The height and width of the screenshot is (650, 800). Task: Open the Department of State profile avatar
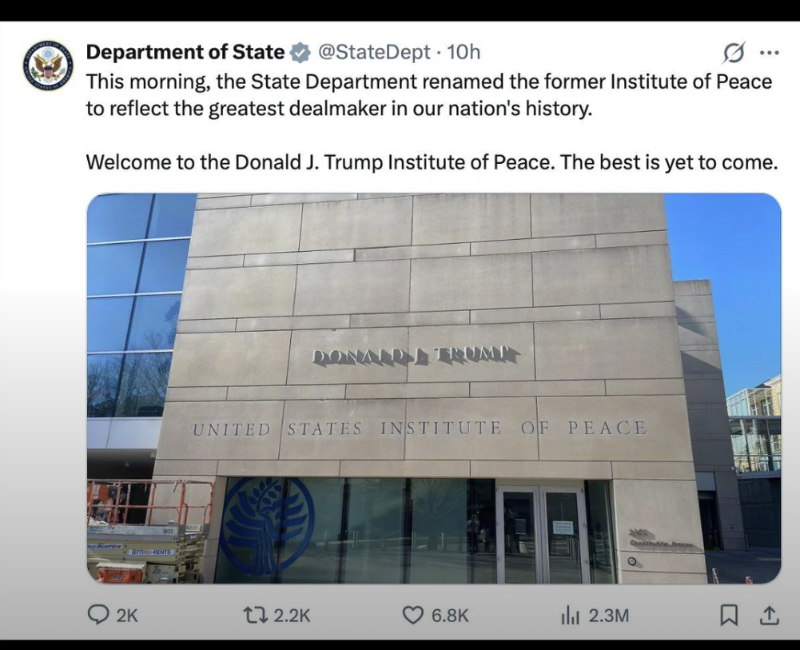[48, 65]
